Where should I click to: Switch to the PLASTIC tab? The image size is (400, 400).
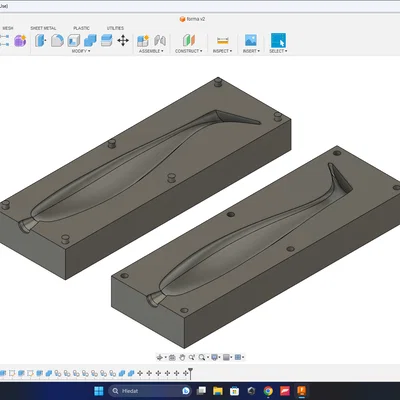(x=81, y=28)
